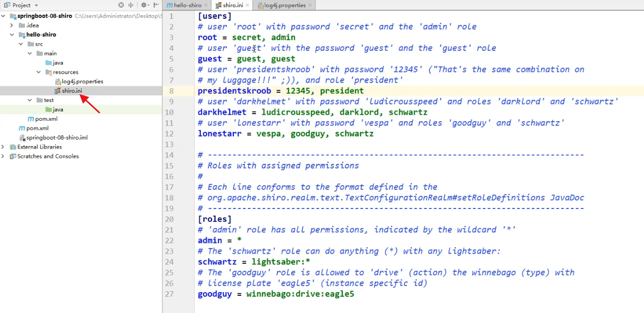Viewport: 644px width, 313px height.
Task: Select External Libraries in the tree
Action: point(40,147)
